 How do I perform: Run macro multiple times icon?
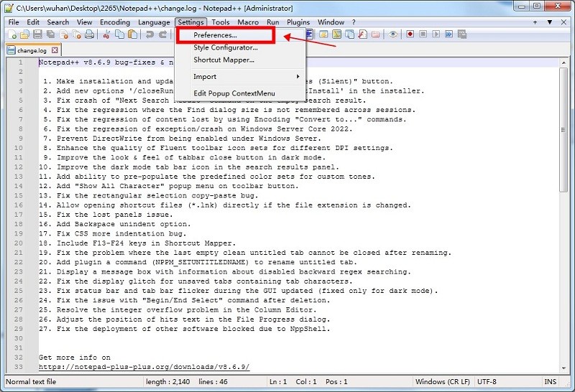pos(448,34)
